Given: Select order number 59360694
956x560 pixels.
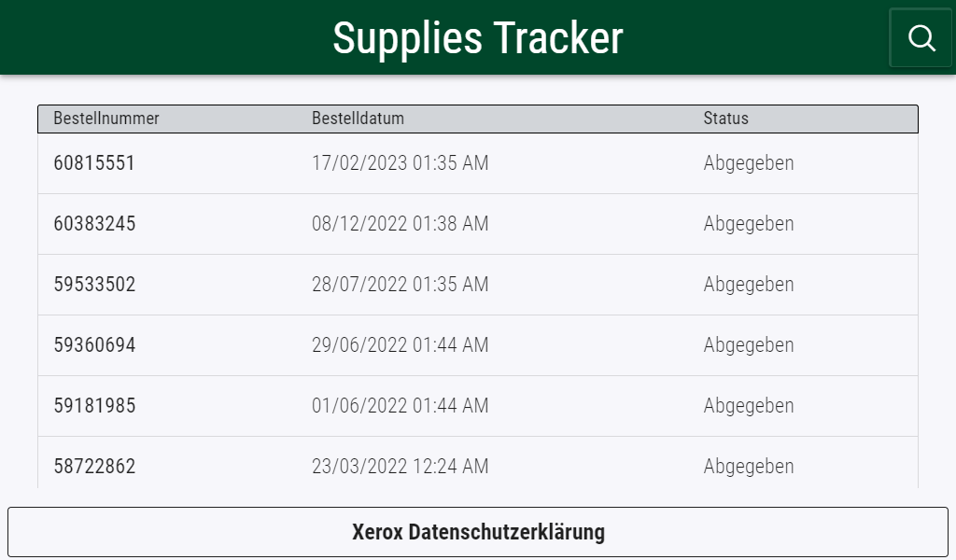Looking at the screenshot, I should tap(94, 345).
